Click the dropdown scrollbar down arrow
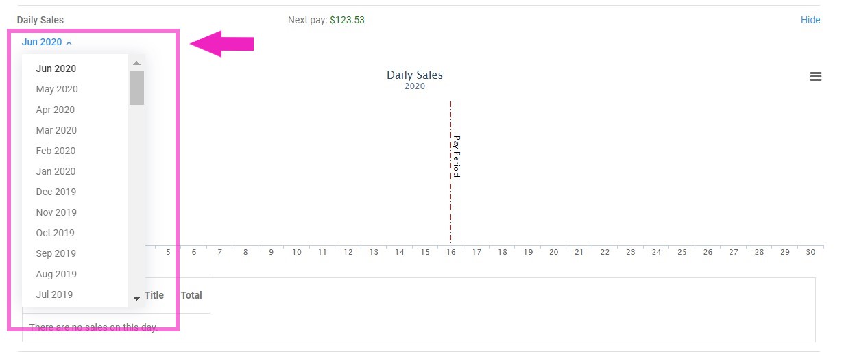The image size is (868, 352). 136,298
